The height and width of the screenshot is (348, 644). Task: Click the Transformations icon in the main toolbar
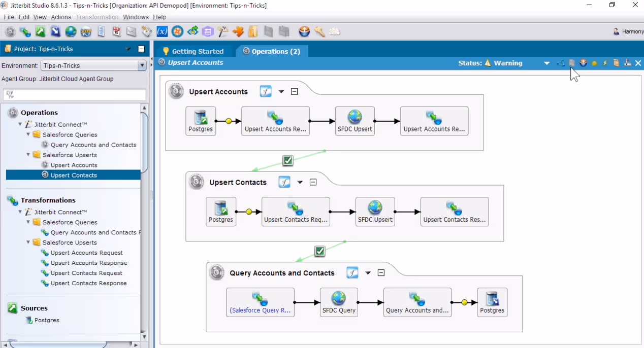(x=25, y=31)
